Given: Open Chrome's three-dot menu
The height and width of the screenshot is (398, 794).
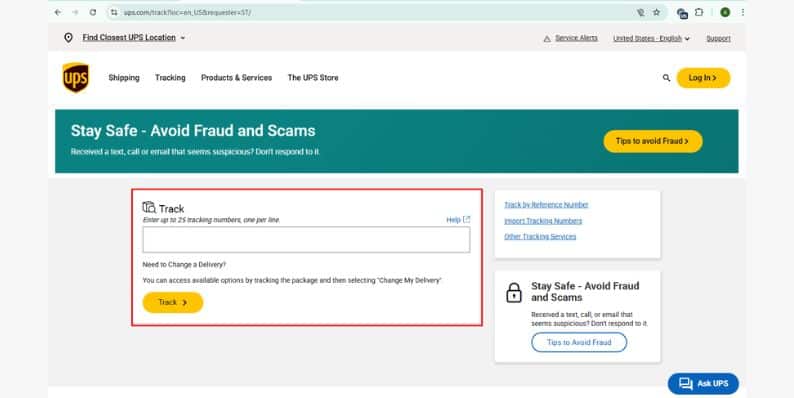Looking at the screenshot, I should [x=742, y=12].
